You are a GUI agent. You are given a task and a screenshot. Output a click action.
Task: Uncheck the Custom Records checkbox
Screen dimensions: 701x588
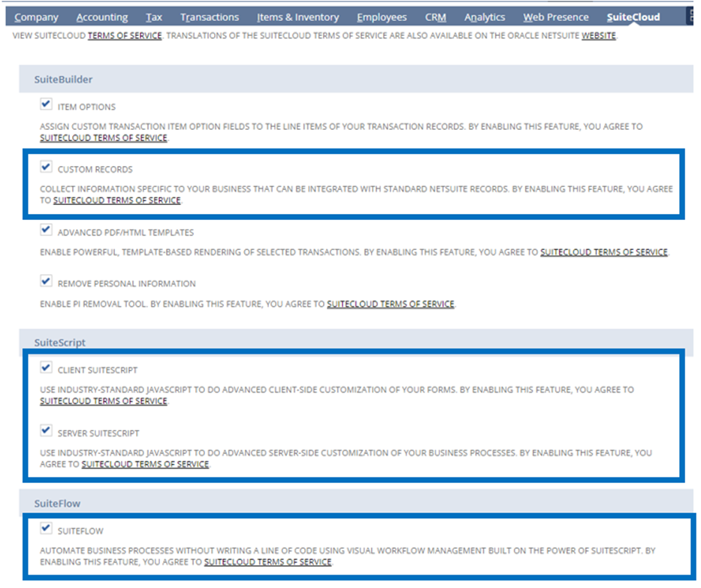tap(46, 167)
